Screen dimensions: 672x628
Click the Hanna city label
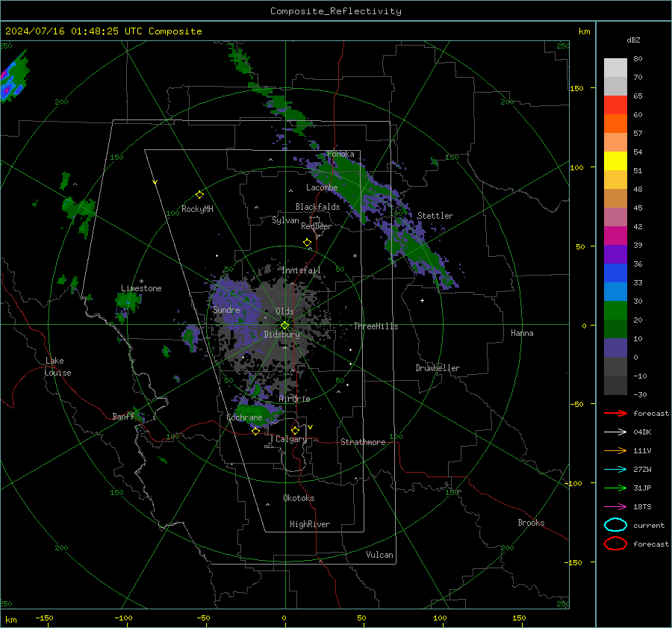click(x=522, y=333)
